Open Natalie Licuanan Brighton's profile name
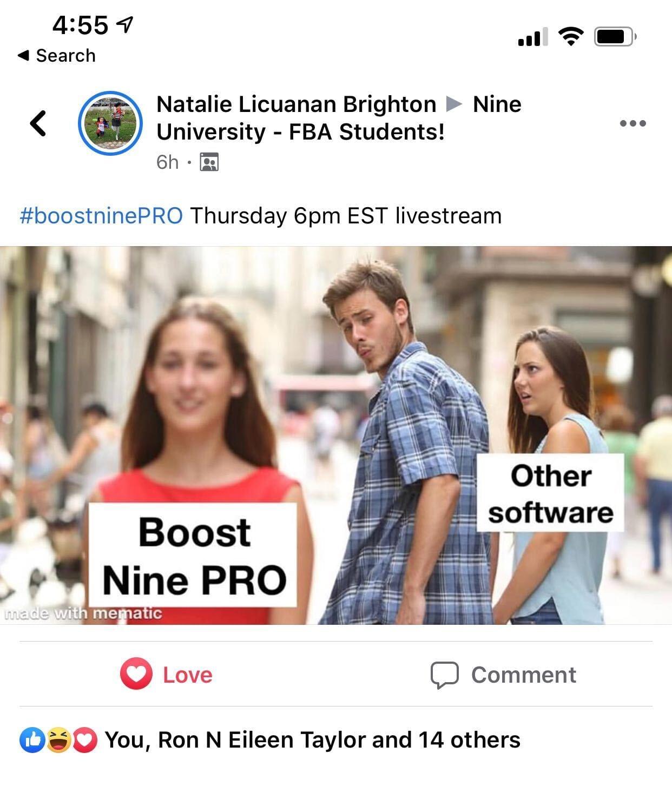Screen dimensions: 672x786 coord(296,104)
